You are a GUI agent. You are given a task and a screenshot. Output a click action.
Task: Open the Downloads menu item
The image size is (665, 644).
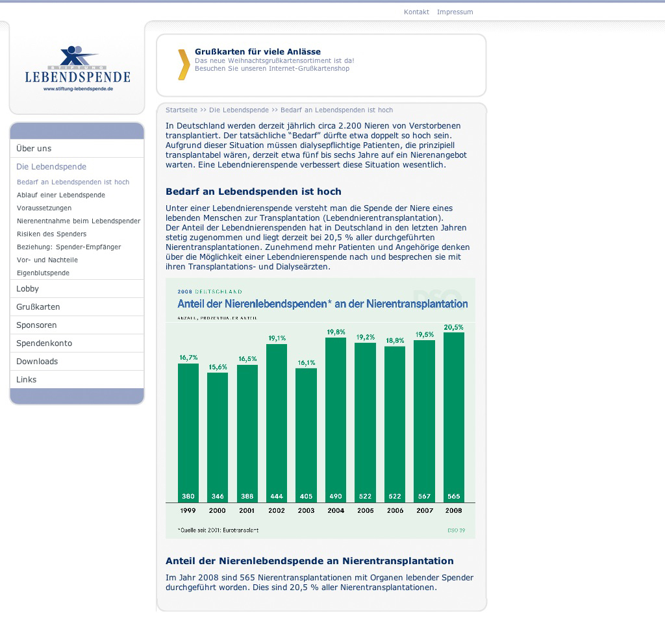pyautogui.click(x=77, y=362)
